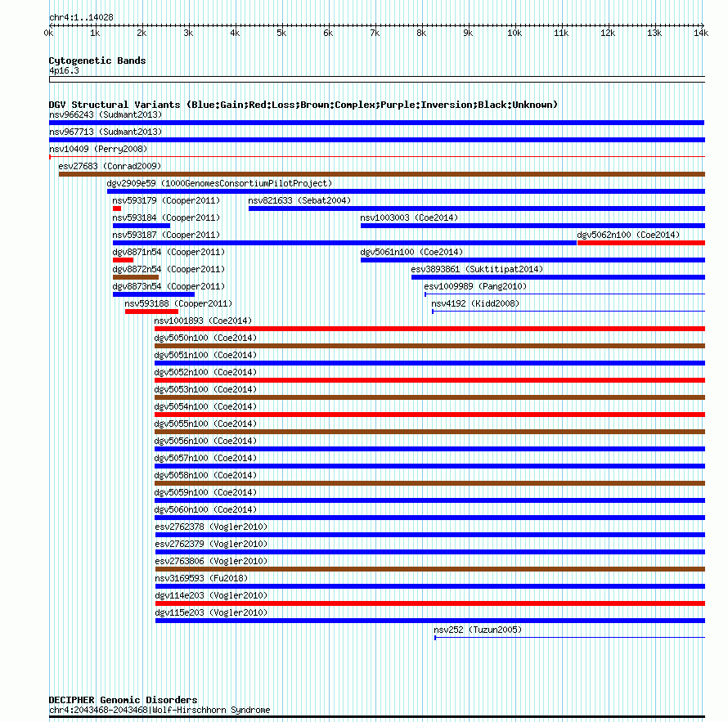Open dgv5061n100 (Coe2014) variant
The height and width of the screenshot is (722, 728).
[x=411, y=252]
